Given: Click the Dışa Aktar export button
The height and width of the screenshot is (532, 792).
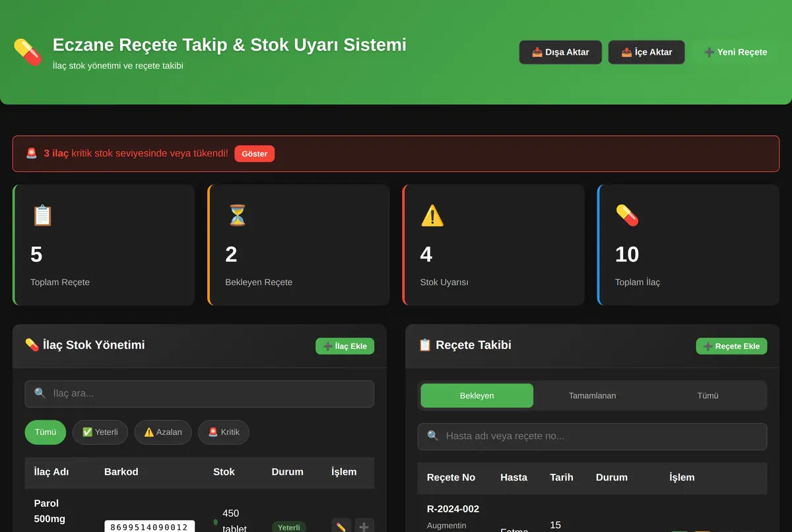Looking at the screenshot, I should click(x=560, y=52).
